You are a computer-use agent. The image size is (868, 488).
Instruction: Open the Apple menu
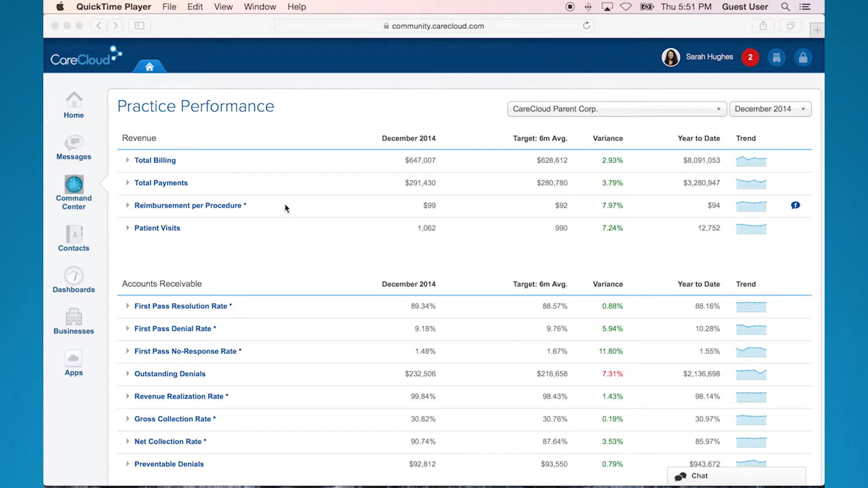(x=60, y=7)
